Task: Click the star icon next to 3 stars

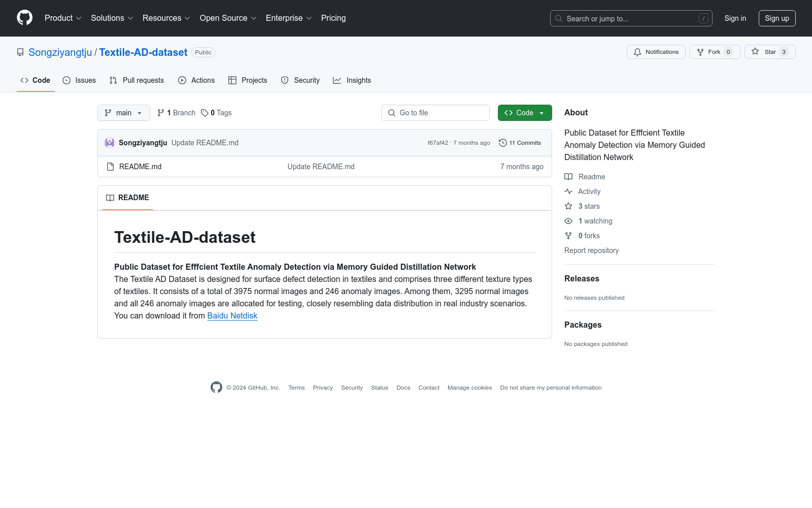Action: tap(568, 206)
